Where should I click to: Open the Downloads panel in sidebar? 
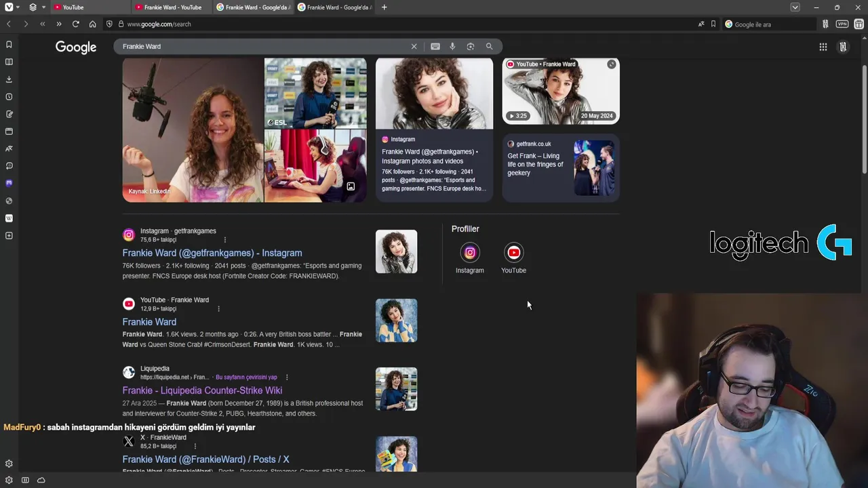click(x=9, y=79)
